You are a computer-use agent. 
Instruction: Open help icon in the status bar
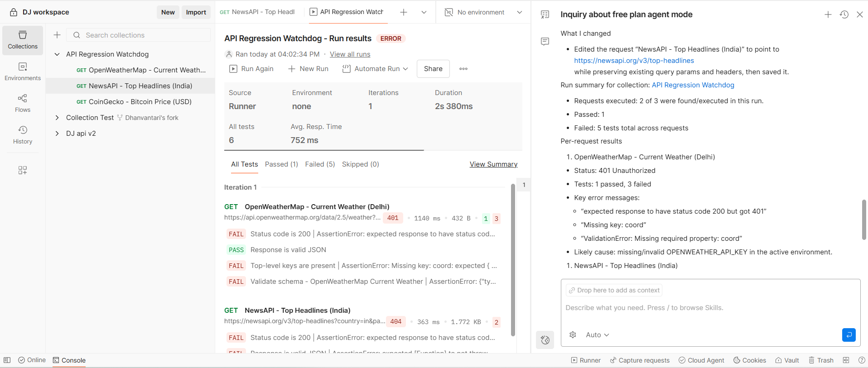click(x=862, y=360)
